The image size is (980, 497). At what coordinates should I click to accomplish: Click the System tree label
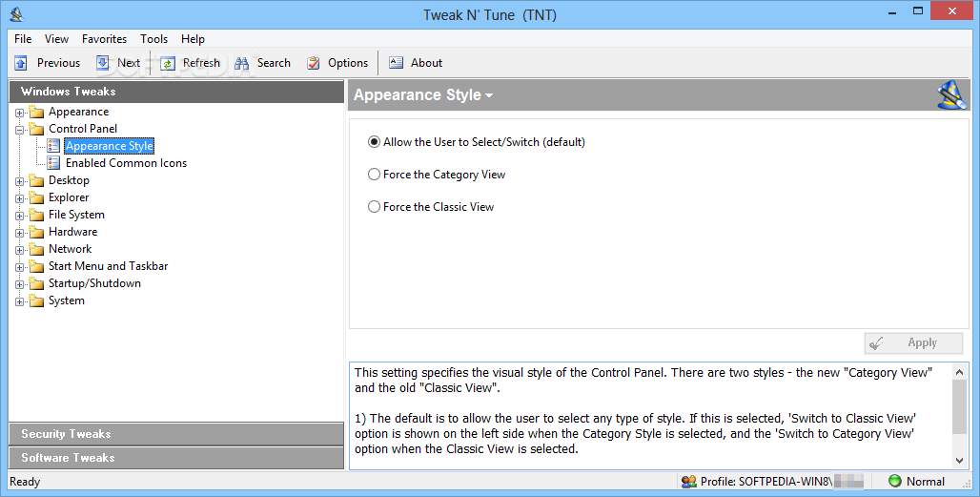point(66,300)
